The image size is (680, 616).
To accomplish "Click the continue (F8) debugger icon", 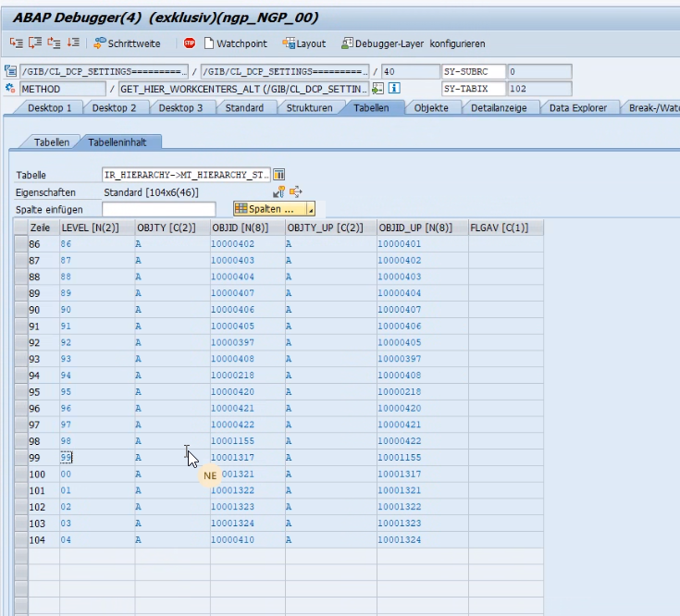I will 73,43.
